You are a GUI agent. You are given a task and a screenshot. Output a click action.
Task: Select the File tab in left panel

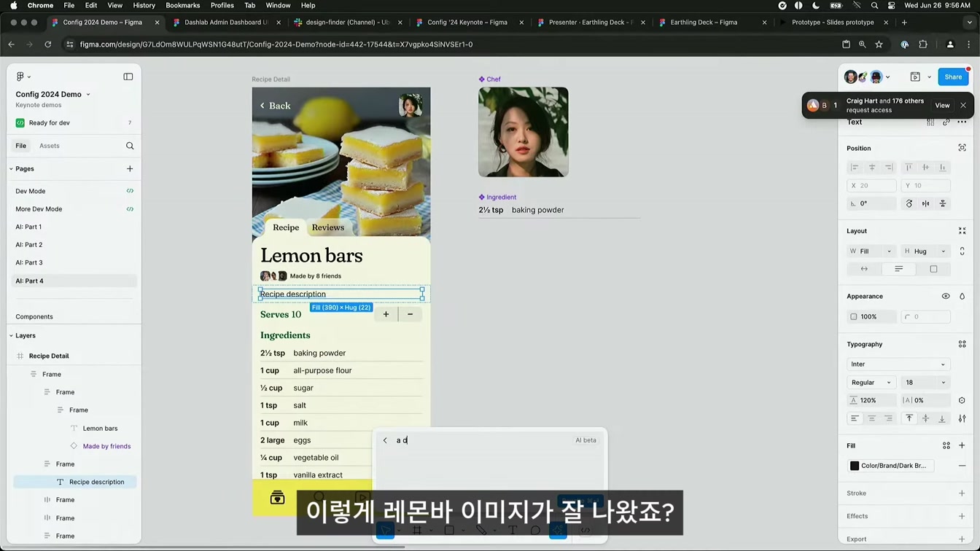pos(21,146)
